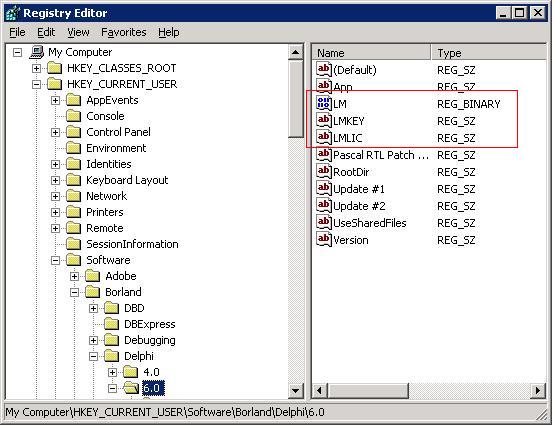The width and height of the screenshot is (555, 427).
Task: Click tree pane scroll down arrow
Action: coord(295,391)
